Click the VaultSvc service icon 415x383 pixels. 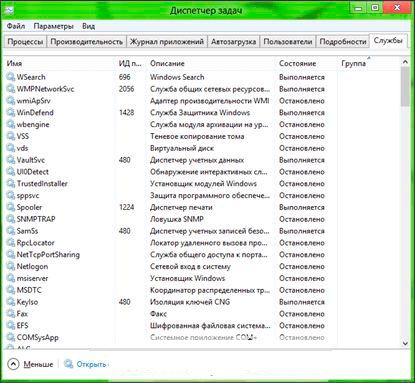click(11, 160)
